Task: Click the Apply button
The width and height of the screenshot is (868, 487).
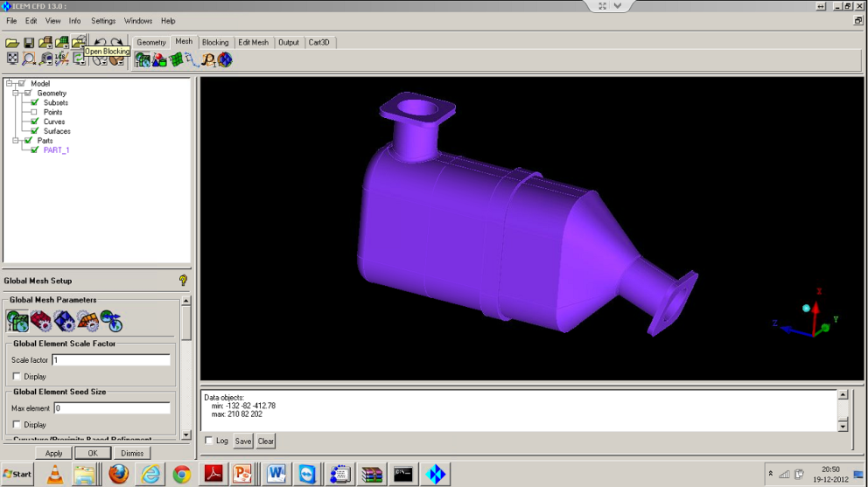Action: 53,453
